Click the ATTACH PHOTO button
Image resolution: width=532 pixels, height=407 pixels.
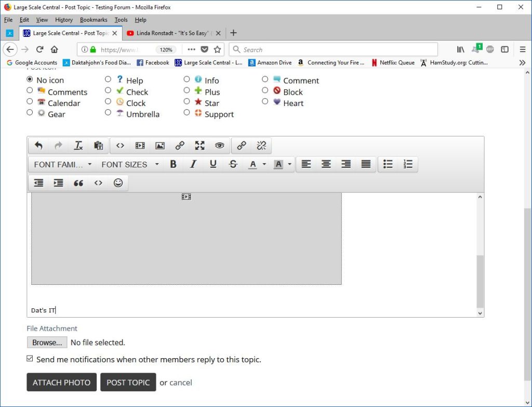[62, 382]
